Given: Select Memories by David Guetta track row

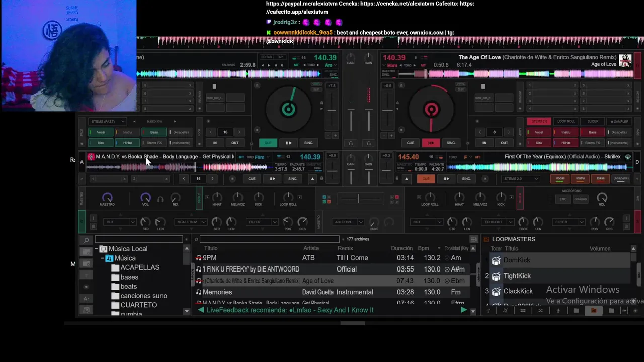Looking at the screenshot, I should click(x=332, y=292).
